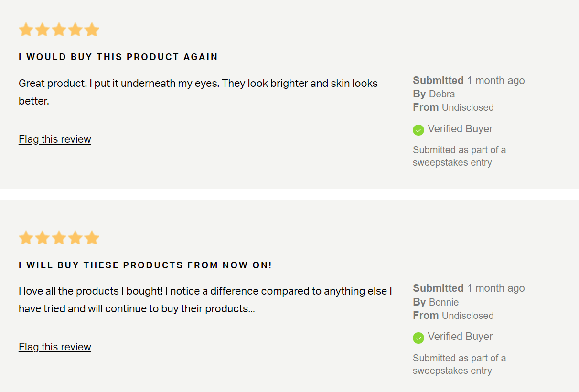Click the reviewer name Debra
This screenshot has width=579, height=392.
click(442, 94)
